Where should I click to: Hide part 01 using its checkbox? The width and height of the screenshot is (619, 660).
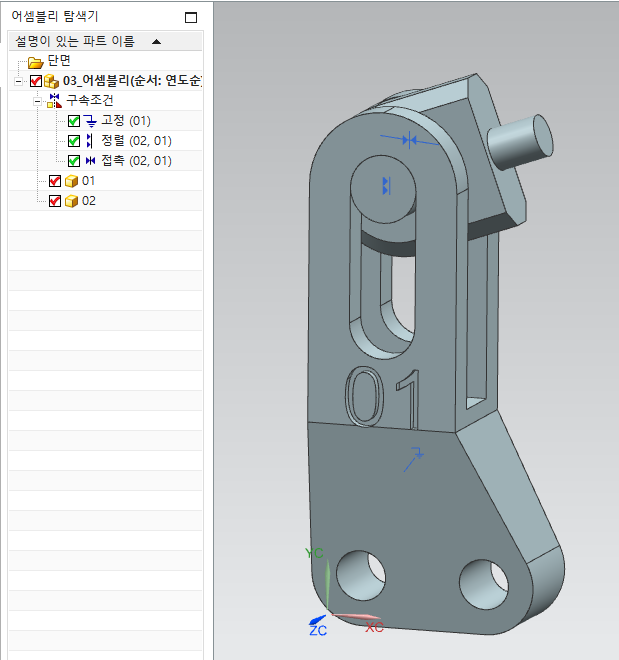click(55, 181)
